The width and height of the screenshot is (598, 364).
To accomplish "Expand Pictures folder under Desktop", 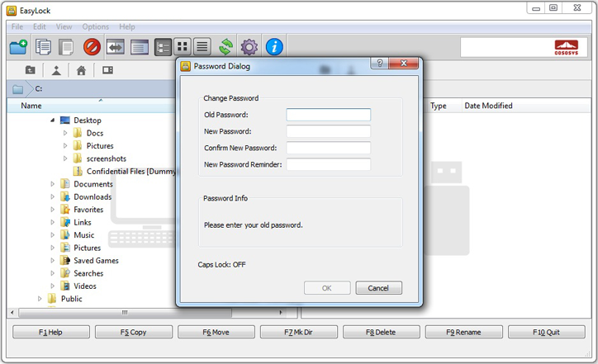I will click(65, 145).
